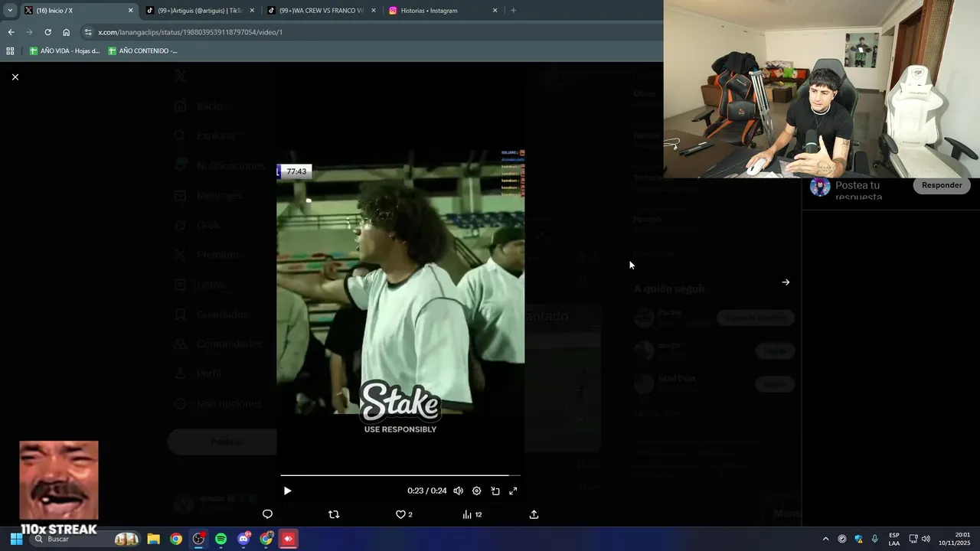Open the red app icon on taskbar
This screenshot has height=551, width=980.
click(x=288, y=539)
